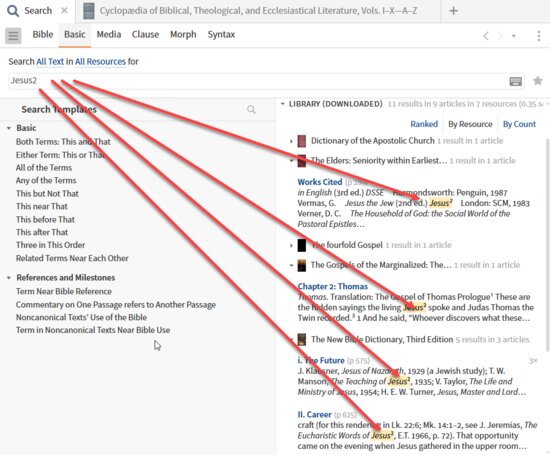This screenshot has width=550, height=455.
Task: Select Term in Noncanonical Texts Near Bible Use
Action: (93, 330)
